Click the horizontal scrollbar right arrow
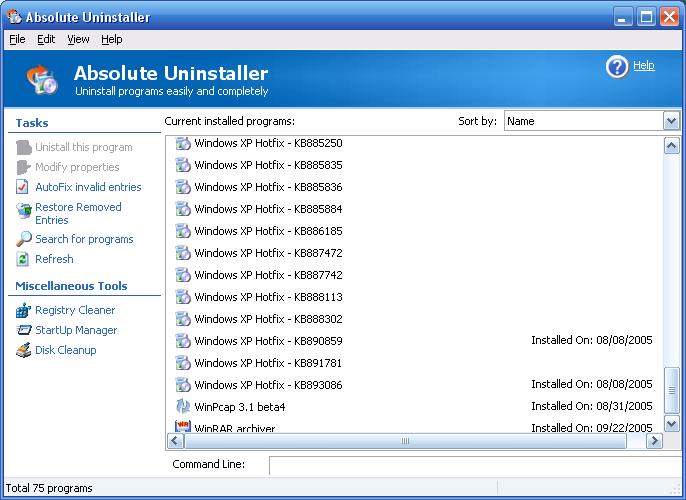Viewport: 686px width, 500px height. pyautogui.click(x=654, y=441)
